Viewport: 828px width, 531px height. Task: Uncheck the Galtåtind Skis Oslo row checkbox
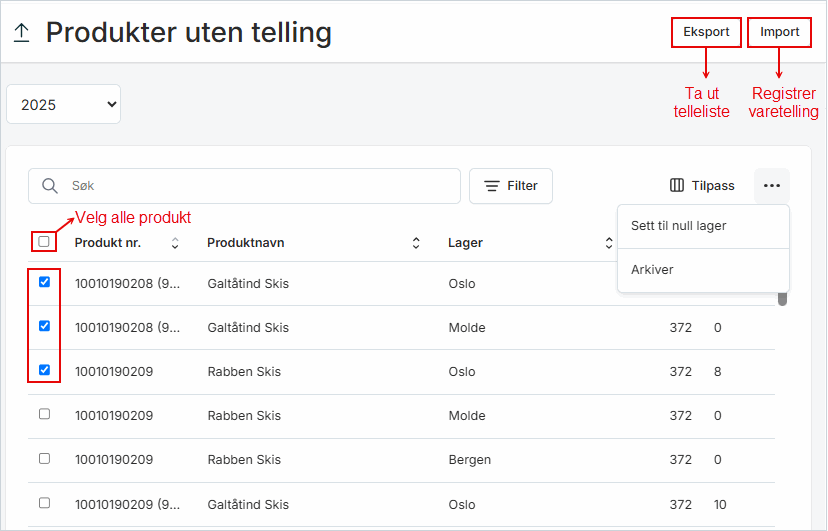click(44, 282)
